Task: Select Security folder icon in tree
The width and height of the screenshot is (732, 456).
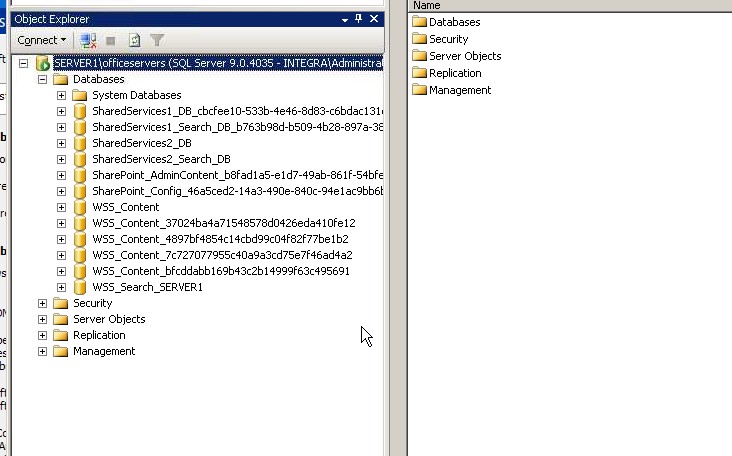Action: [x=61, y=303]
